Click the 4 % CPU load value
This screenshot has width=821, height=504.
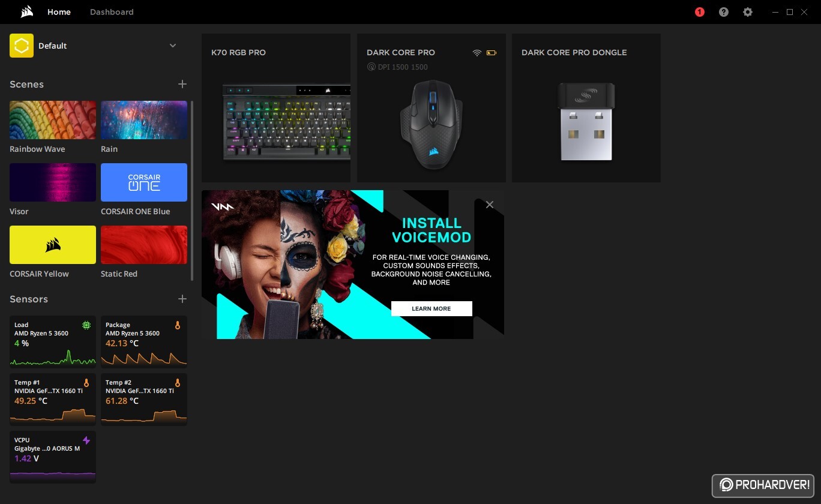[x=22, y=343]
